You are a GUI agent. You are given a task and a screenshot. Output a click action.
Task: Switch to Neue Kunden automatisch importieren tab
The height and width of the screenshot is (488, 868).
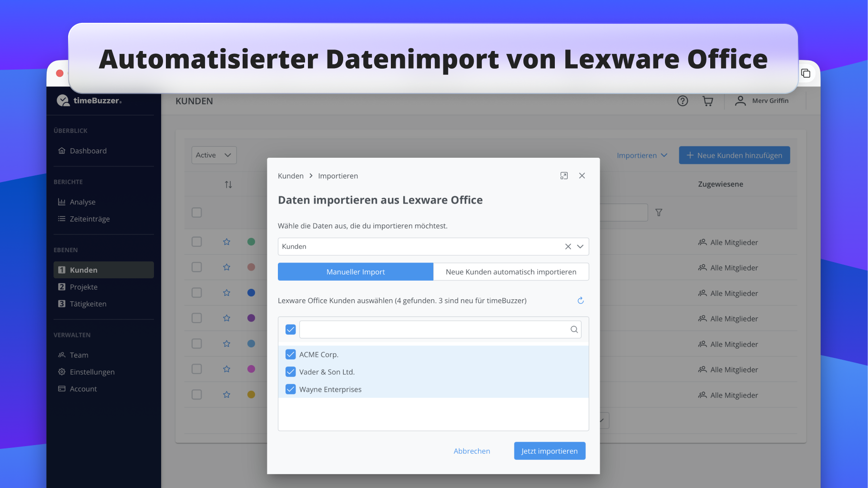point(511,272)
